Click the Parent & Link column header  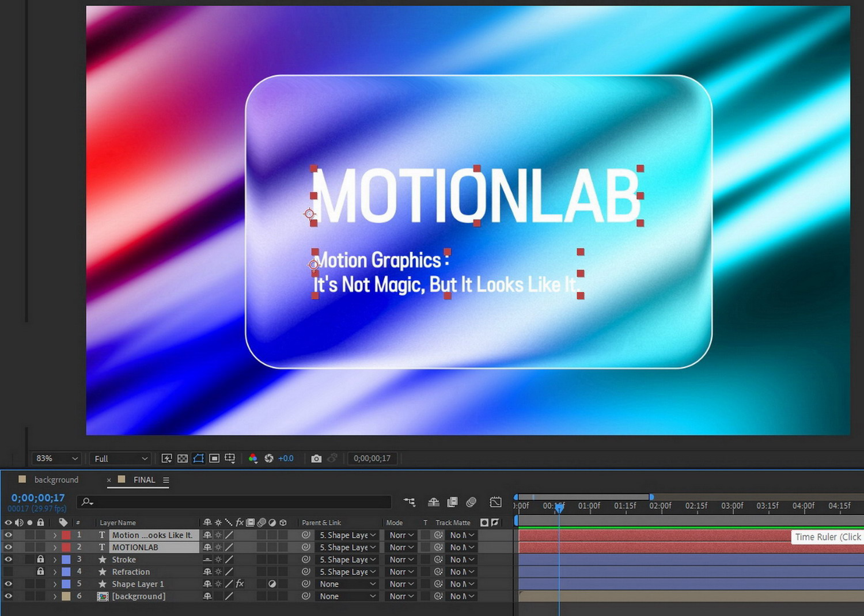(x=321, y=523)
